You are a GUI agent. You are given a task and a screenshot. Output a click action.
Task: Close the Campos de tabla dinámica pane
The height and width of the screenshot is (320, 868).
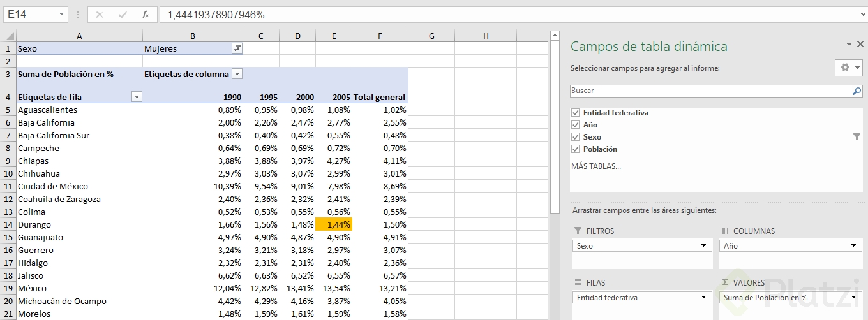(860, 45)
